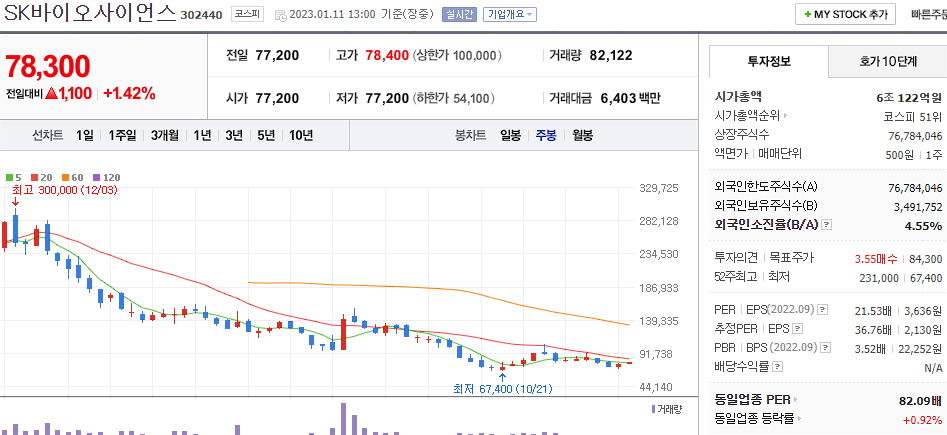This screenshot has height=435, width=947.
Task: Select the 월봉 monthly candle chart
Action: click(x=582, y=135)
